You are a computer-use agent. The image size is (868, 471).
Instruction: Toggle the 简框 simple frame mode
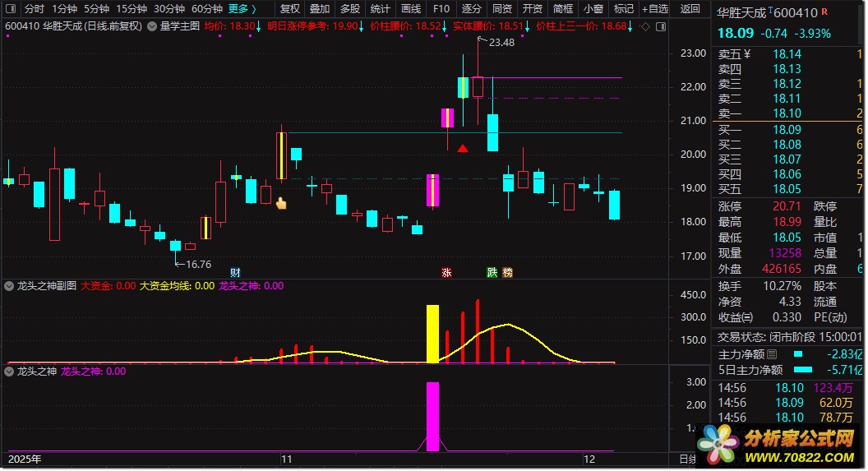pyautogui.click(x=563, y=9)
